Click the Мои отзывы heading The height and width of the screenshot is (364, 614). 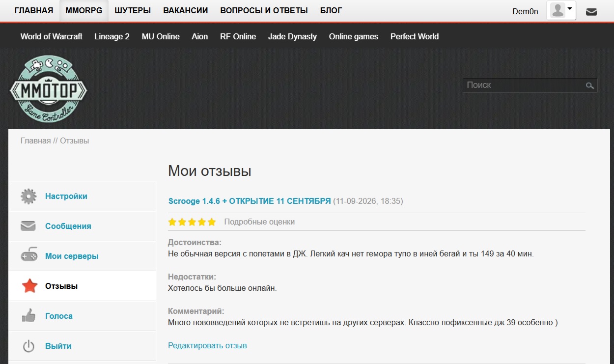pyautogui.click(x=210, y=171)
